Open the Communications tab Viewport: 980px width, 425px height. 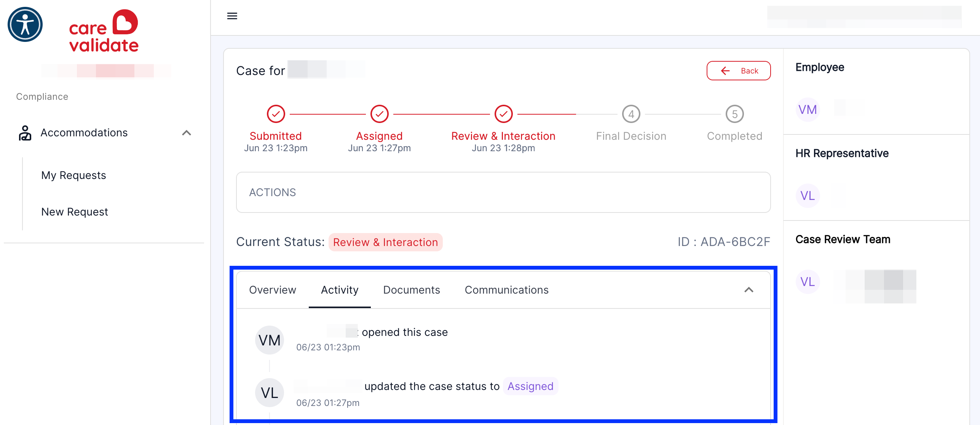tap(507, 290)
